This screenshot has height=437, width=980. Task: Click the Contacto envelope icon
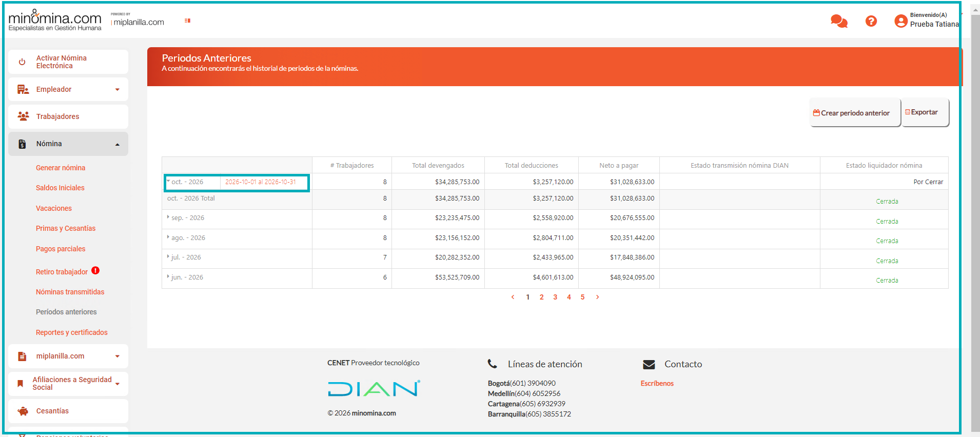[x=649, y=365]
